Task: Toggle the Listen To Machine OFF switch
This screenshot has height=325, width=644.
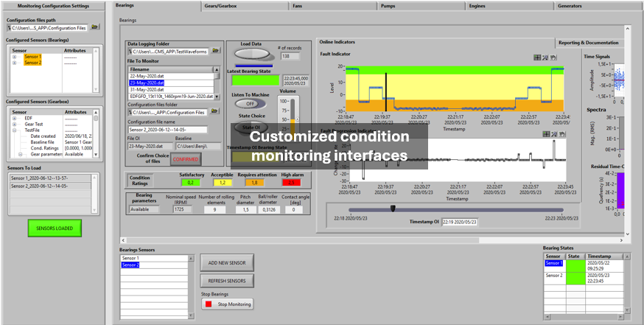Action: pyautogui.click(x=251, y=103)
